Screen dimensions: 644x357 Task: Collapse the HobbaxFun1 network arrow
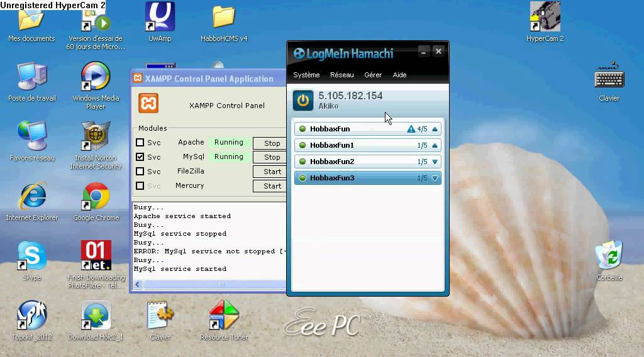coord(435,145)
